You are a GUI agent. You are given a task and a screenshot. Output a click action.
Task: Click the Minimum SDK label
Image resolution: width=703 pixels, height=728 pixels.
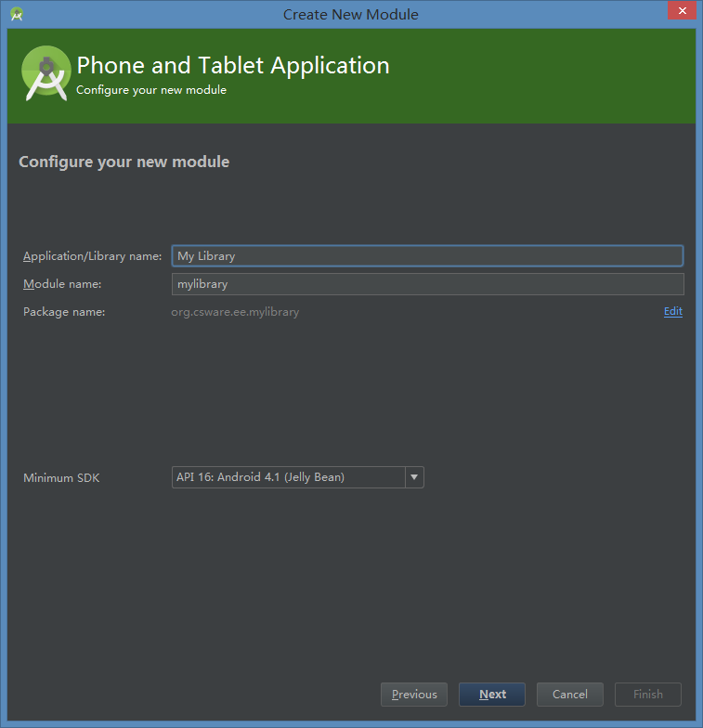pos(61,478)
